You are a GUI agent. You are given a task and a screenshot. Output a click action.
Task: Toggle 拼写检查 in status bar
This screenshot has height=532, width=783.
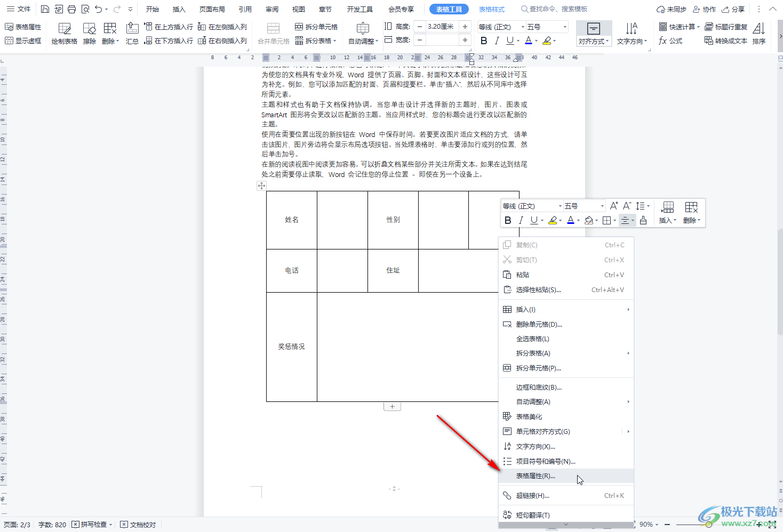click(x=92, y=525)
